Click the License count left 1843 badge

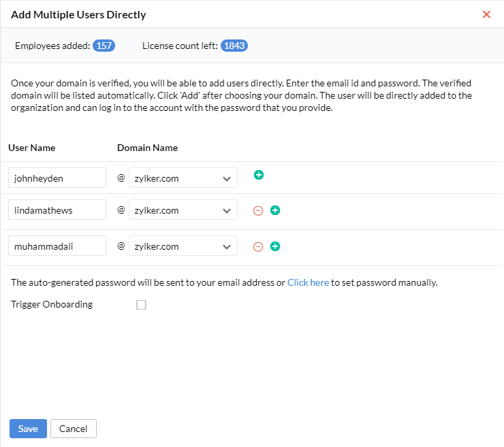(234, 46)
